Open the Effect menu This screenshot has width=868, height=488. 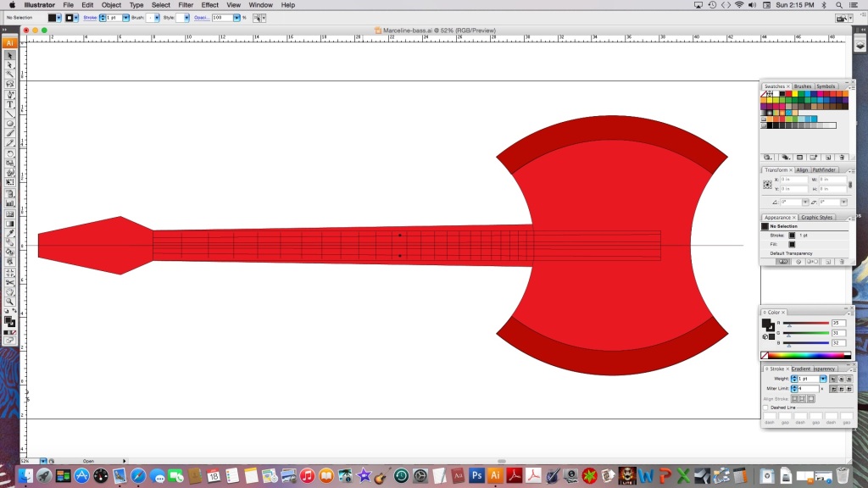point(210,5)
